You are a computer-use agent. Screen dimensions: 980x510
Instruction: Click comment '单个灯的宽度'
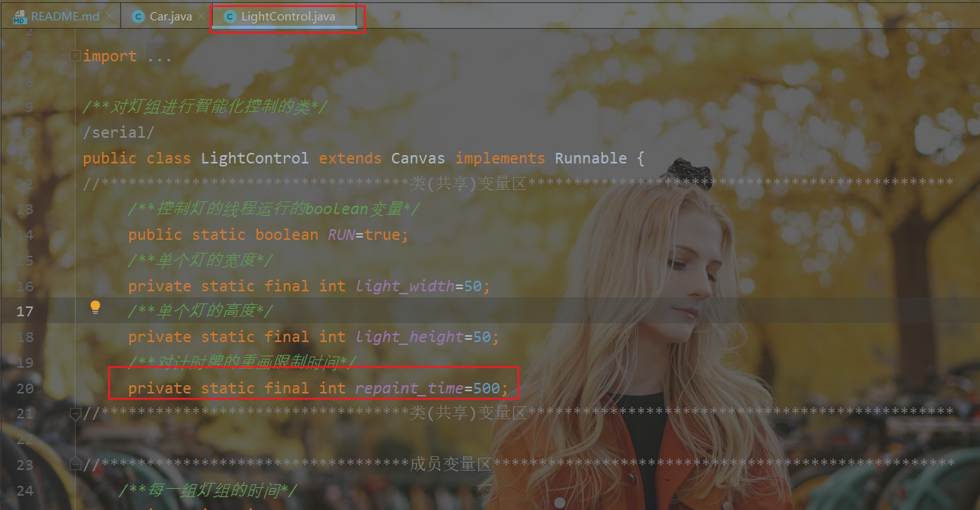[x=201, y=260]
